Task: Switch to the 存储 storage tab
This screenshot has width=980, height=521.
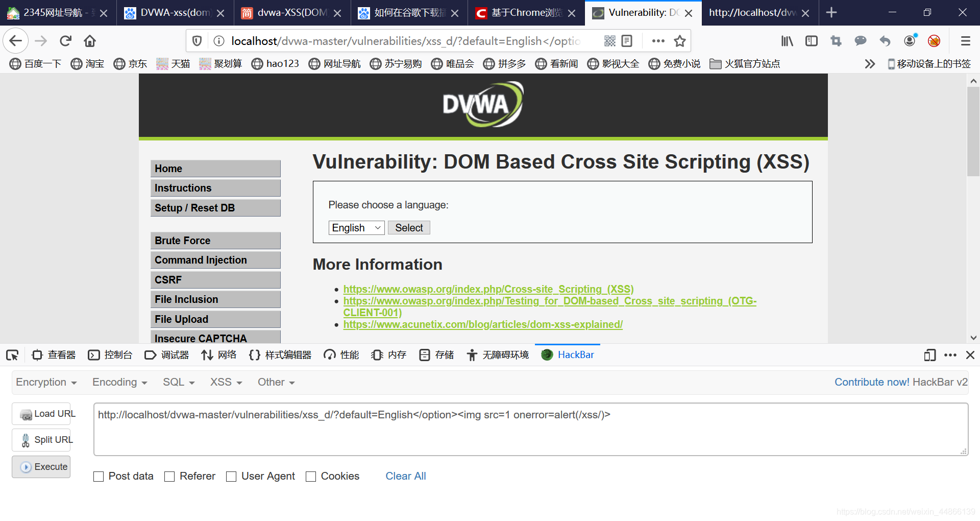Action: click(436, 355)
